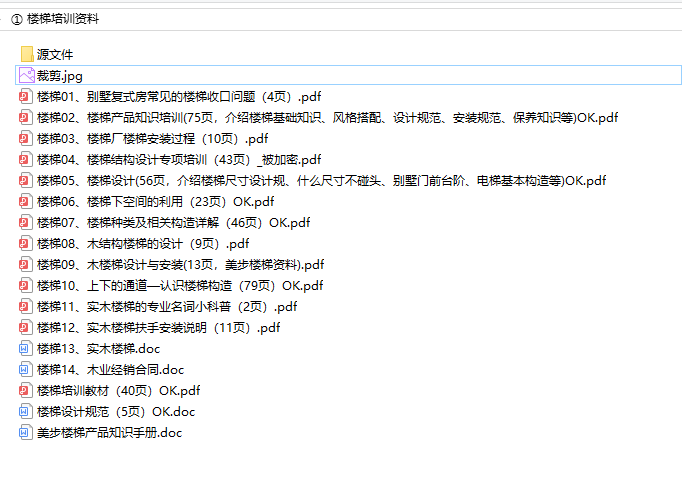Viewport: 682px width, 483px height.
Task: Select 楼梯06、楼梯下空间的利用 file name
Action: pyautogui.click(x=156, y=201)
